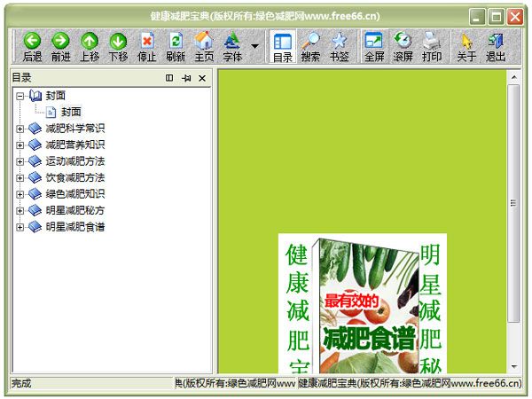
Task: Select 运动减肥方法 in the tree
Action: pos(75,161)
